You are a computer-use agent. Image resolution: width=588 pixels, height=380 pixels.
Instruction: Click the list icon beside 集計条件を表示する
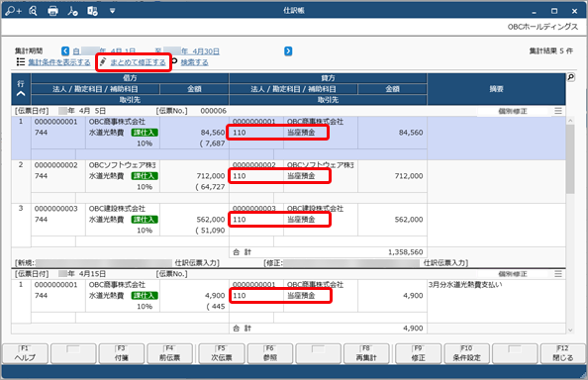21,61
